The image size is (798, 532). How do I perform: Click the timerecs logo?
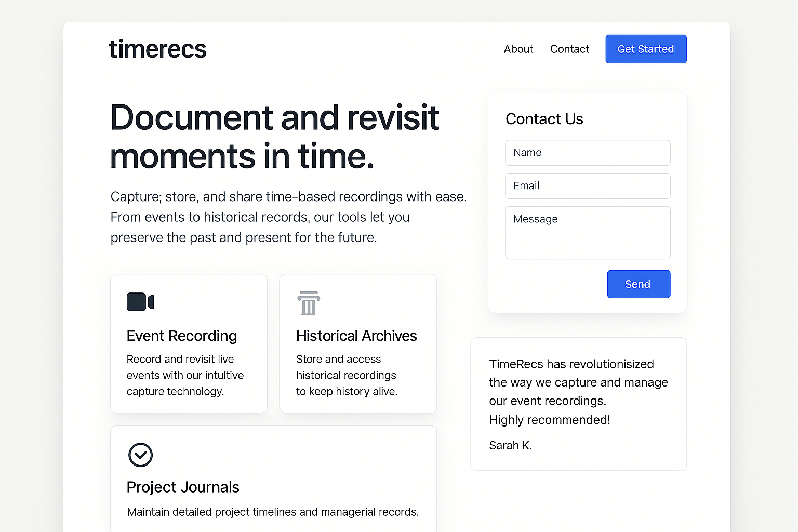(x=157, y=49)
